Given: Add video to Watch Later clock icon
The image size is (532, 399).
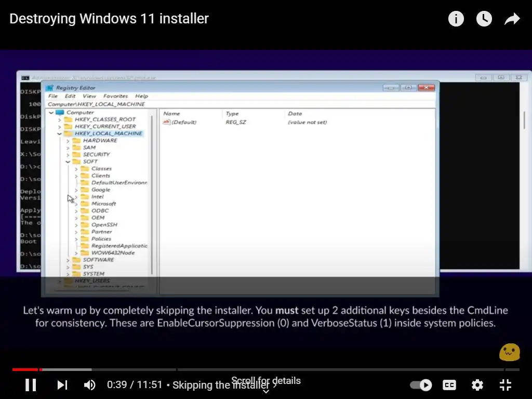Looking at the screenshot, I should coord(484,19).
